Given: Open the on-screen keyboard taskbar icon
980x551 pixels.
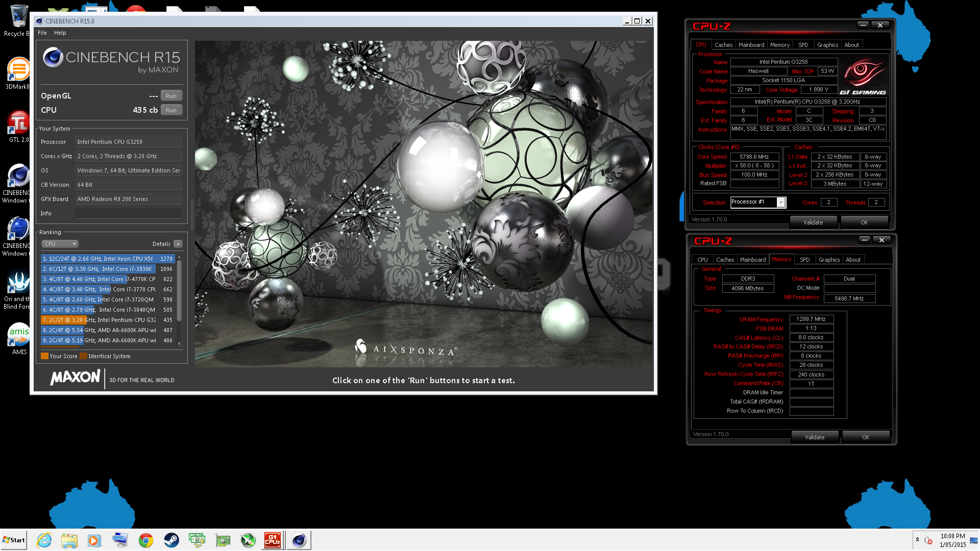Looking at the screenshot, I should (x=120, y=540).
